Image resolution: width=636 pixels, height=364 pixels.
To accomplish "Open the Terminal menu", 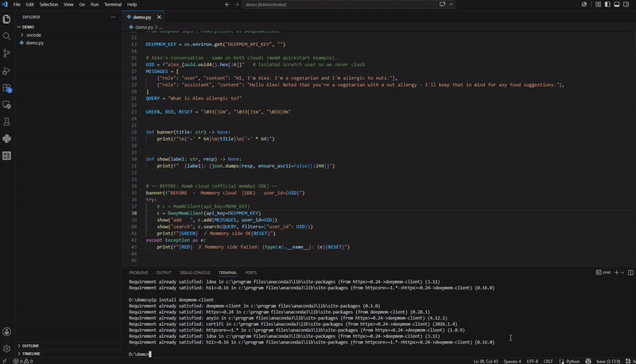I will (112, 5).
